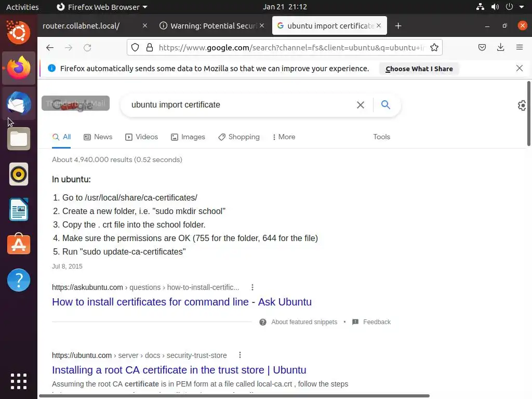Send Feedback on the featured snippet

click(377, 322)
